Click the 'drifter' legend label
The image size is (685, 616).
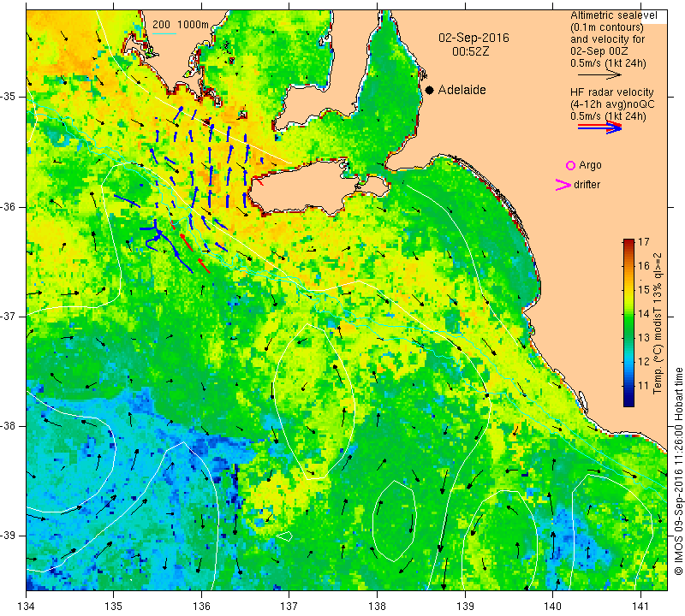click(x=587, y=185)
